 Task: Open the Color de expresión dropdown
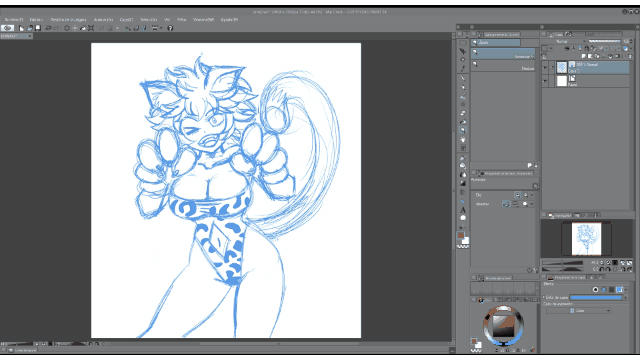pos(579,311)
